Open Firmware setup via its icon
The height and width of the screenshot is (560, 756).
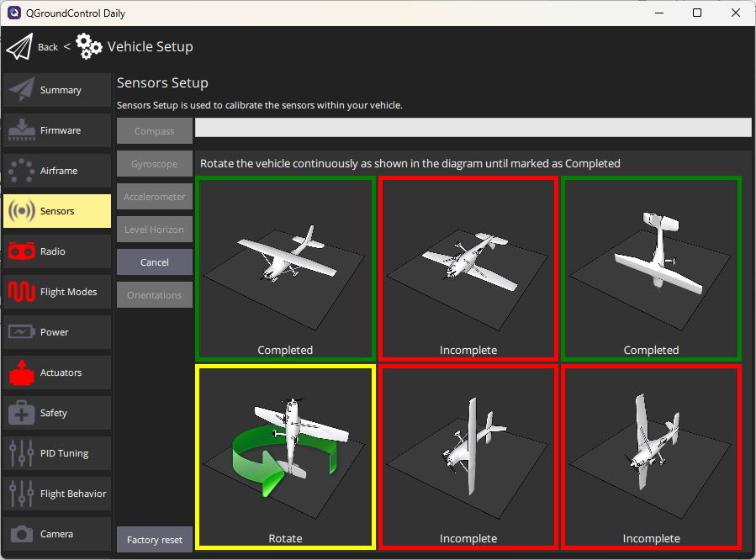[22, 130]
